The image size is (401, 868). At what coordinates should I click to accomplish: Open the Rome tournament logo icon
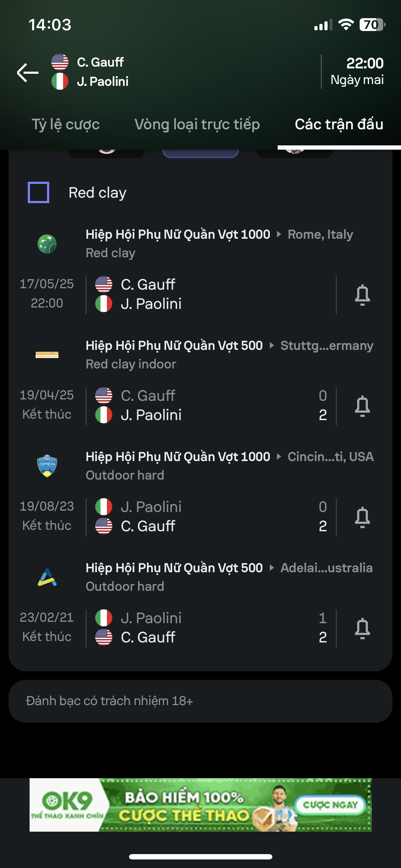tap(47, 244)
